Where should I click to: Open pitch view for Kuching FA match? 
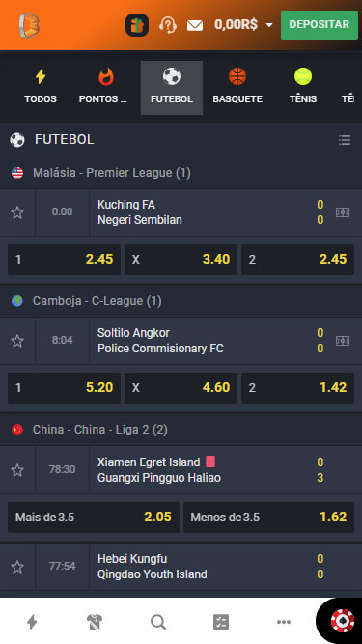(x=343, y=212)
